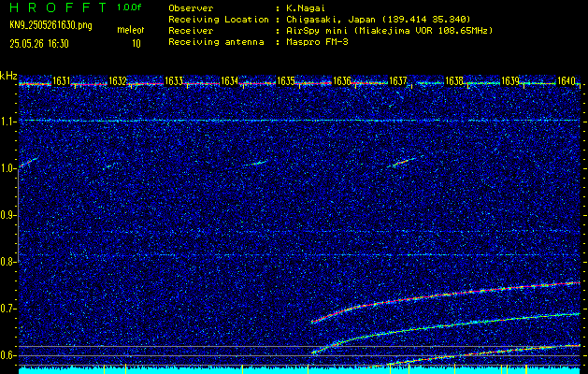Click the 1635 time marker
Image resolution: width=588 pixels, height=374 pixels.
(x=286, y=80)
